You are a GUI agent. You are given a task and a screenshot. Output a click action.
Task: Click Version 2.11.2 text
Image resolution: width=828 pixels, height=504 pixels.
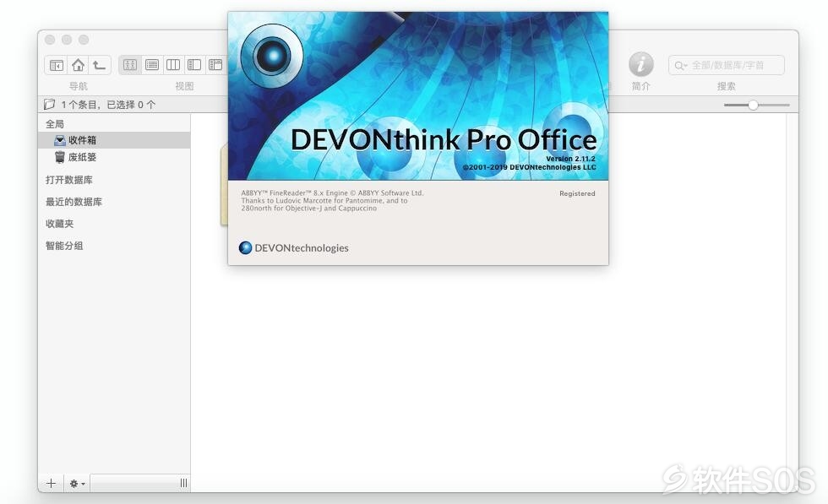coord(571,159)
